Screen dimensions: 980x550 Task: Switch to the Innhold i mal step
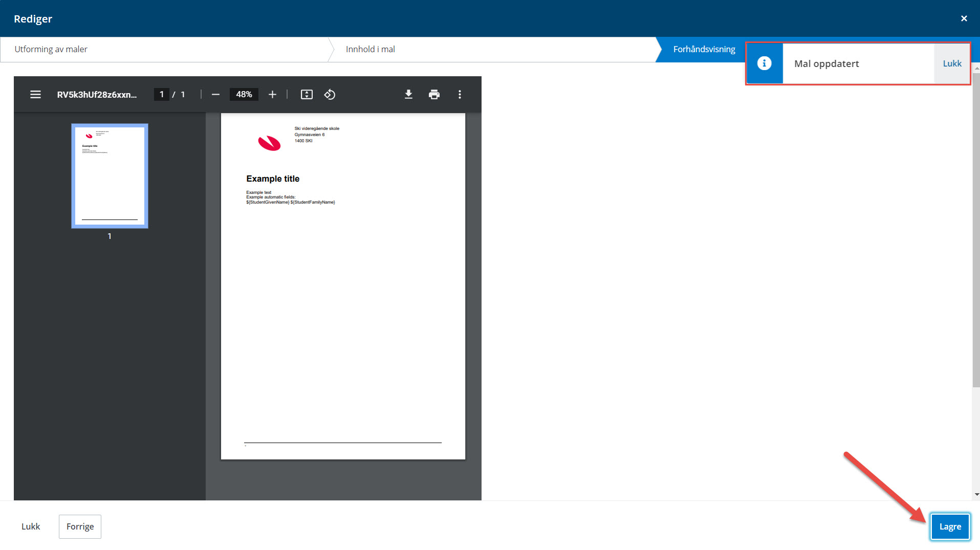click(x=370, y=49)
